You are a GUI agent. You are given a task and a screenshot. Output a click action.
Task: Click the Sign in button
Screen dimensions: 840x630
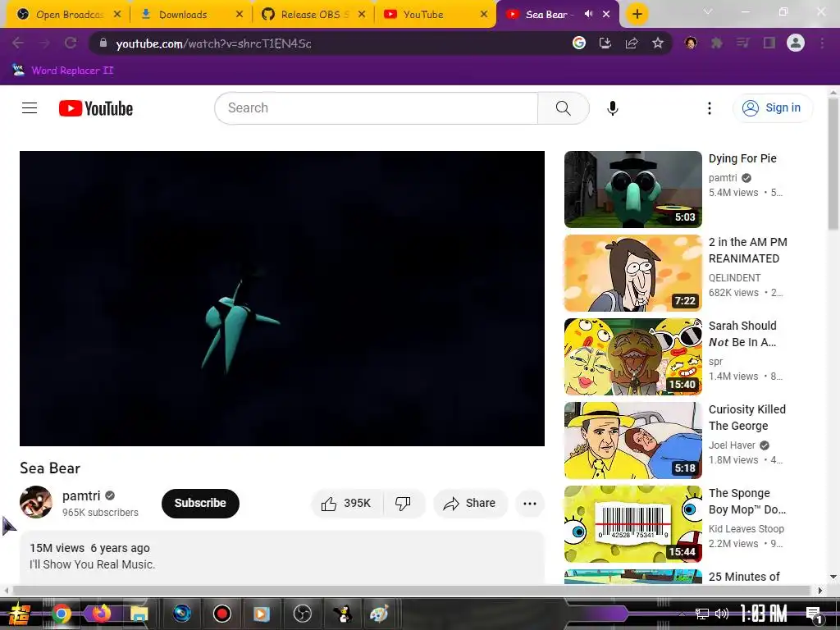click(x=773, y=107)
